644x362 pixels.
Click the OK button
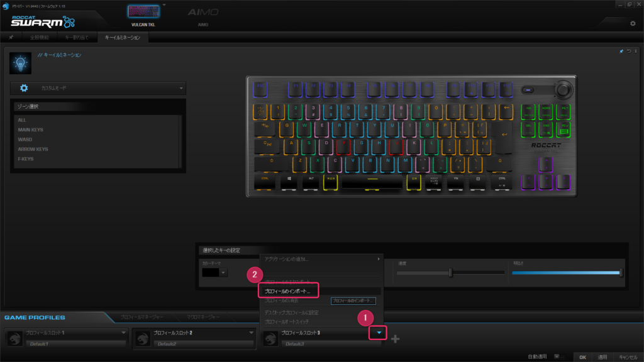coord(582,357)
